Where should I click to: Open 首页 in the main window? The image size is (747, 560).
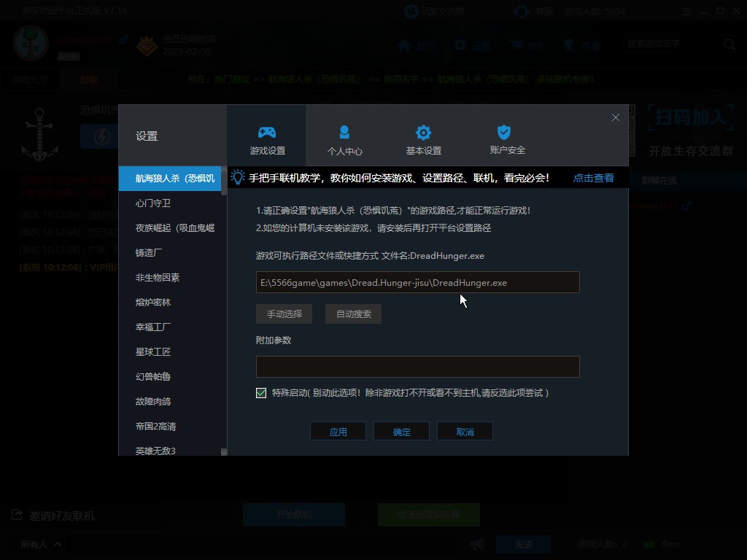[x=417, y=46]
